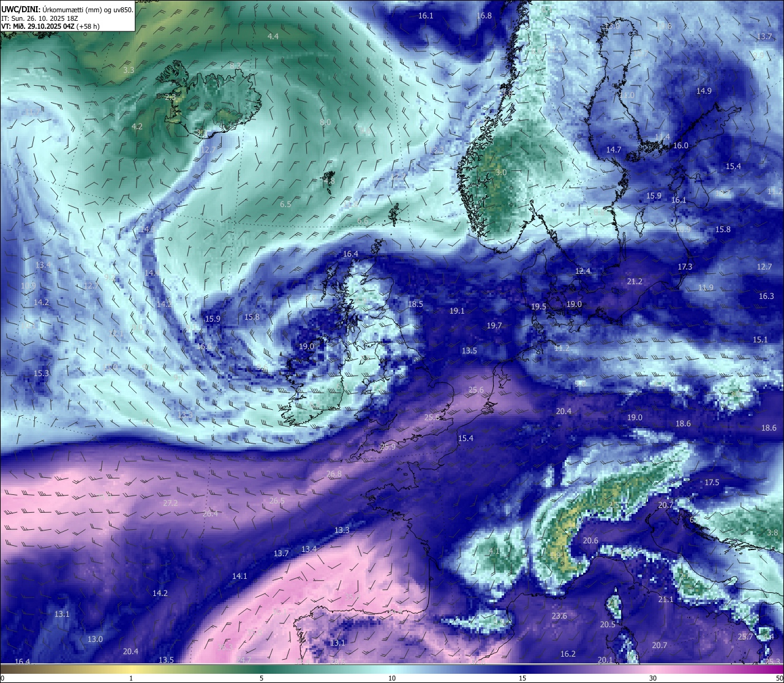
Task: Click the 10 label on colour scale
Action: (x=392, y=678)
